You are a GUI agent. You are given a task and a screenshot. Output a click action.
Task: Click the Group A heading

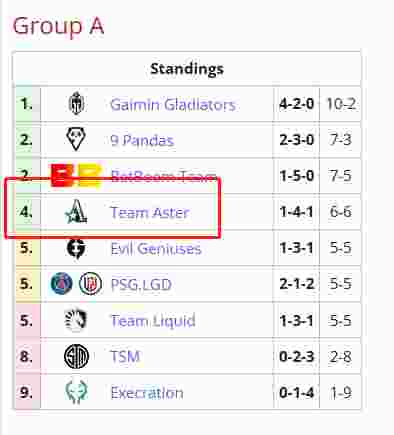coord(58,26)
